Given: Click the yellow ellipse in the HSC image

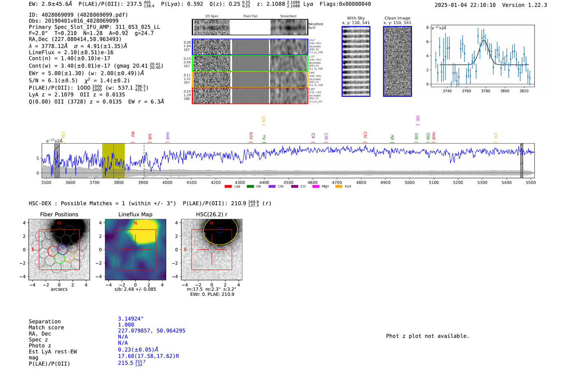Looking at the screenshot, I should (221, 232).
